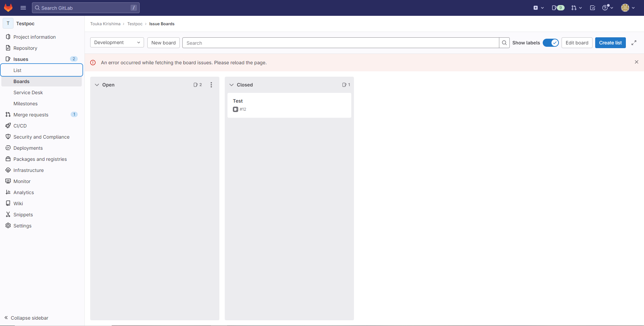Click the Edit board button

577,43
